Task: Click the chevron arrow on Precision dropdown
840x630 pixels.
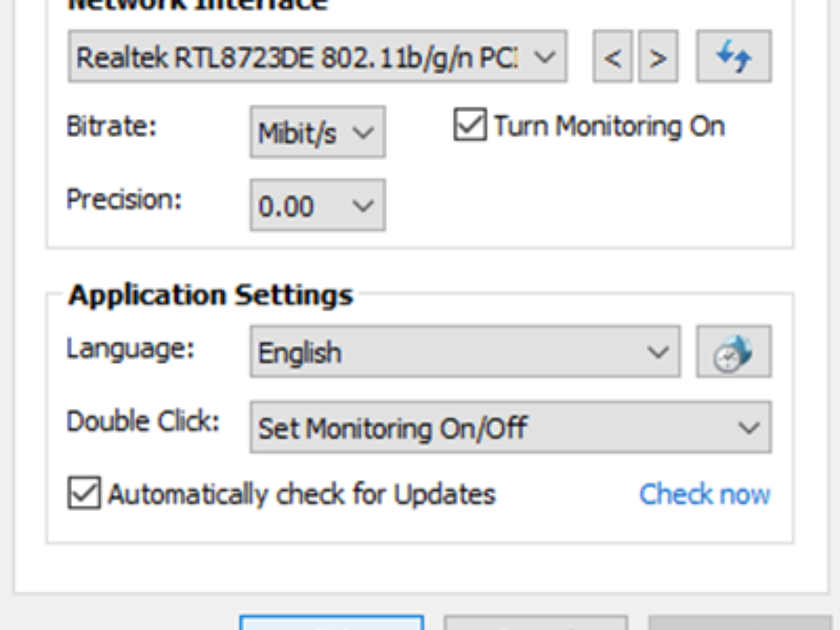Action: [363, 206]
